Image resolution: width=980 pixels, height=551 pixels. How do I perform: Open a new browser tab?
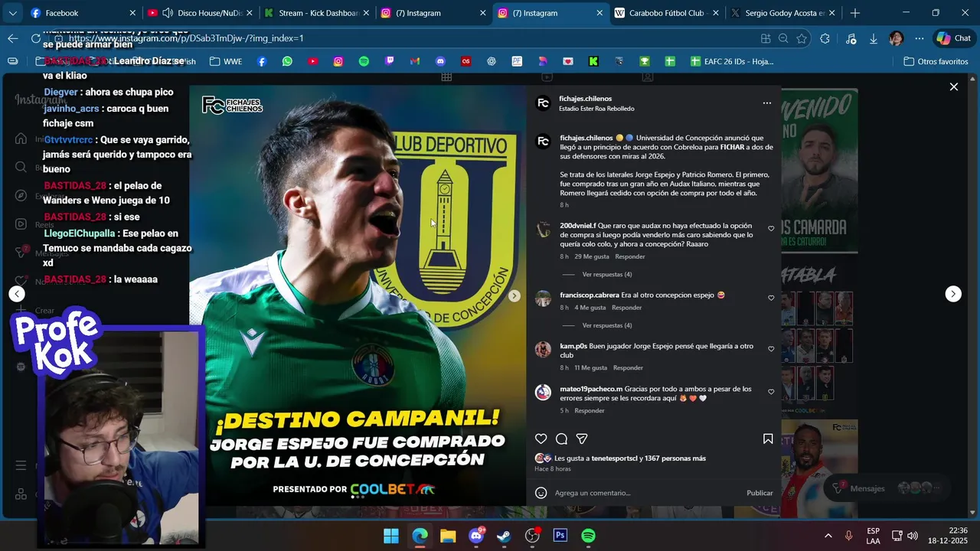(855, 13)
